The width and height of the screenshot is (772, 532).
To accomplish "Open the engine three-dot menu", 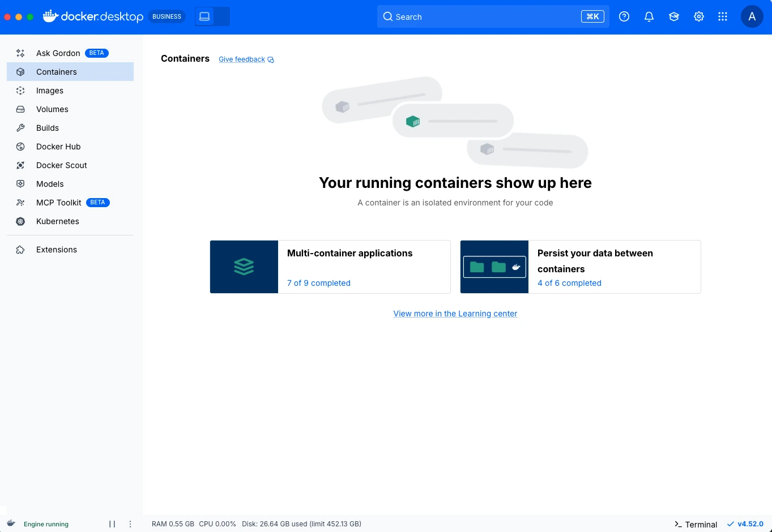I will [130, 524].
